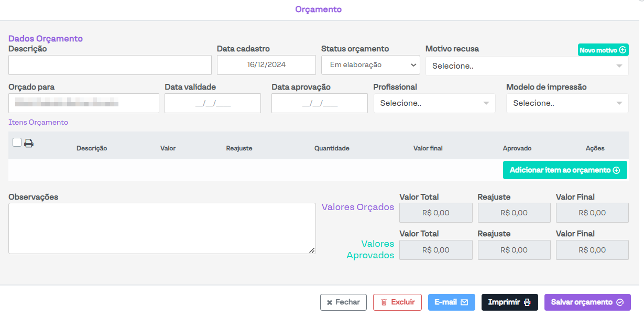Screen dimensions: 644x318
Task: Click the Data cadastro date field
Action: [x=266, y=65]
